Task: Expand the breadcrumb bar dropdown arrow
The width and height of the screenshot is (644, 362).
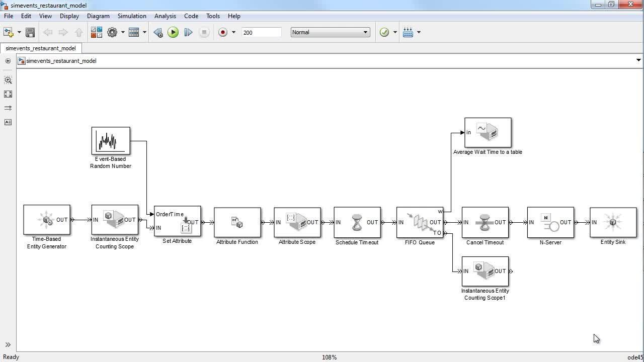Action: 638,60
